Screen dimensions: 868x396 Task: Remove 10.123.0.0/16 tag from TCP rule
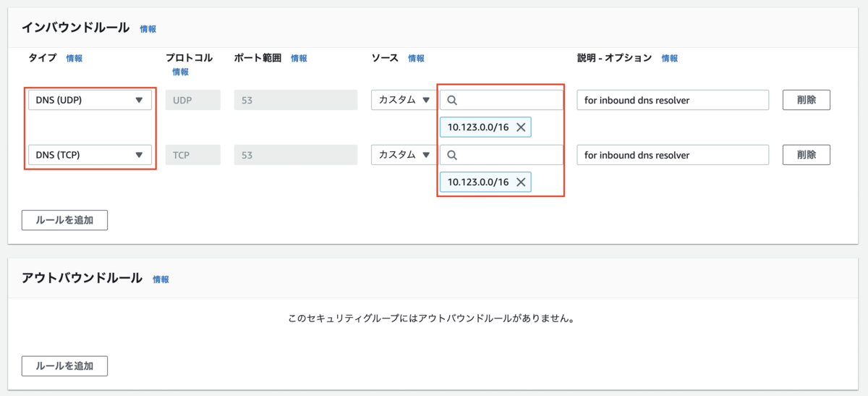tap(520, 182)
